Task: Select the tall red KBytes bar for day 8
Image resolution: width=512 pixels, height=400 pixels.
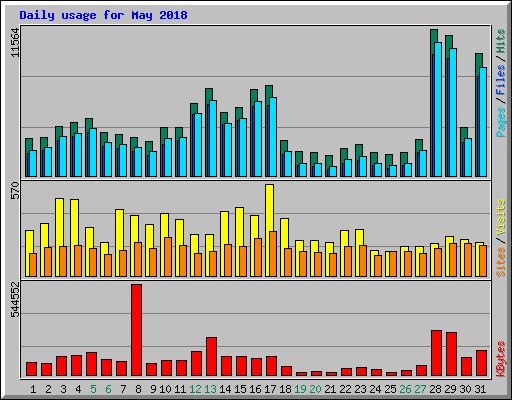Action: (x=136, y=330)
